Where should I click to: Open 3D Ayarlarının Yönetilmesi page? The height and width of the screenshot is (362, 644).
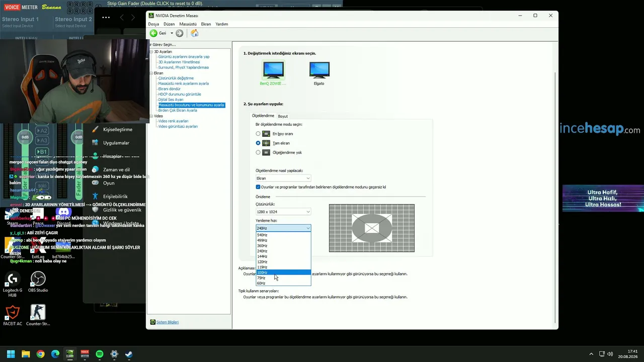pos(179,62)
